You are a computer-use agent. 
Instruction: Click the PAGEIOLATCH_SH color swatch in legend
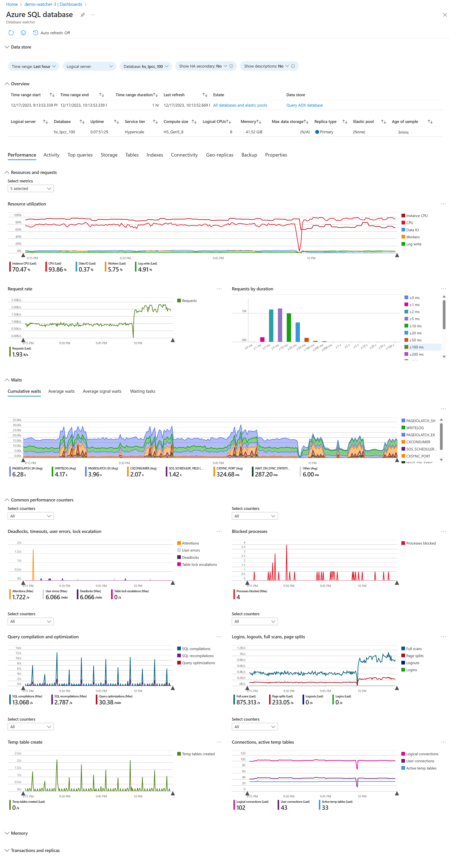click(403, 421)
